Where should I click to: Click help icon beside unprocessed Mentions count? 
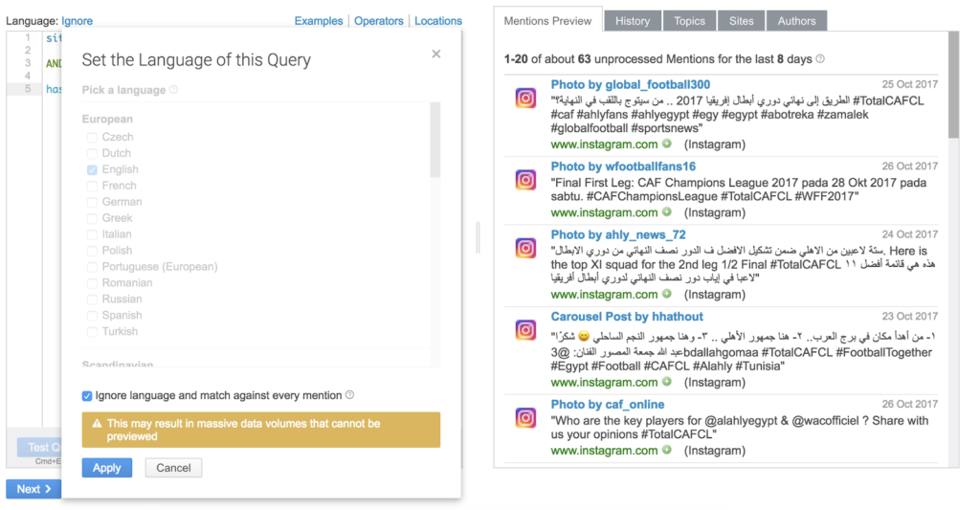(x=820, y=59)
